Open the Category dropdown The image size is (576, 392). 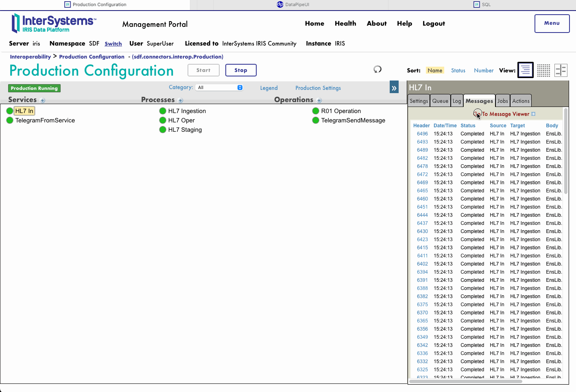pos(219,87)
